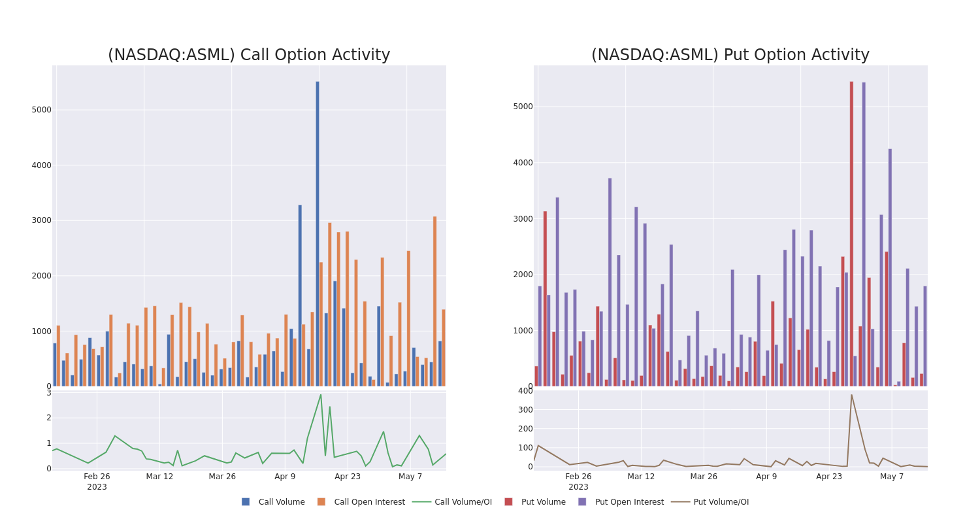This screenshot has height=523, width=980.
Task: Click the blue Call Volume legend swatch
Action: point(246,502)
